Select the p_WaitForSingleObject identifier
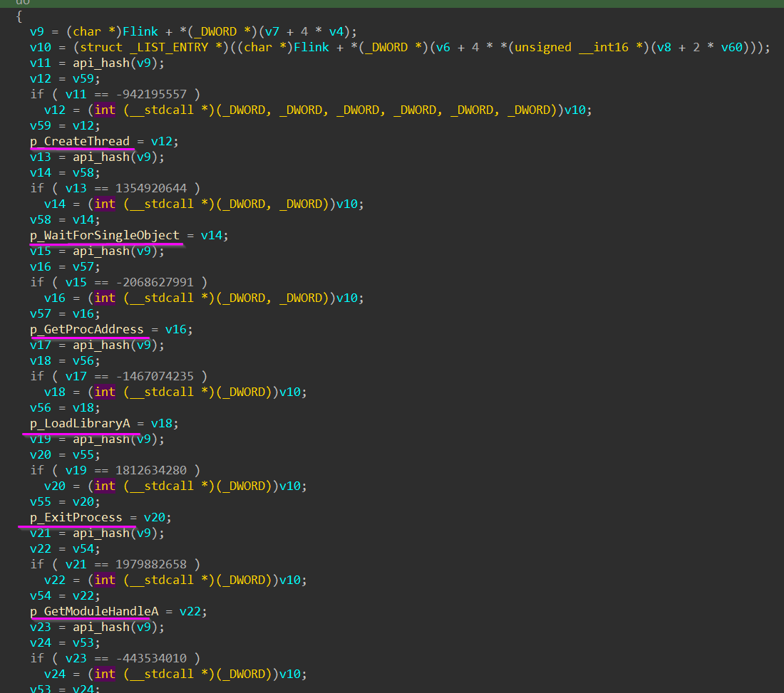The width and height of the screenshot is (784, 693). click(104, 235)
